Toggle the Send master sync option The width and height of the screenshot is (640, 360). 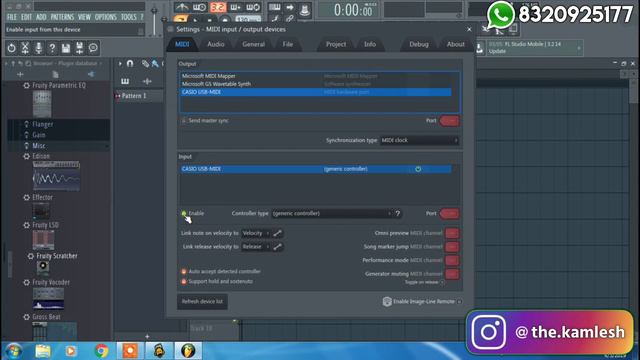tap(205, 120)
